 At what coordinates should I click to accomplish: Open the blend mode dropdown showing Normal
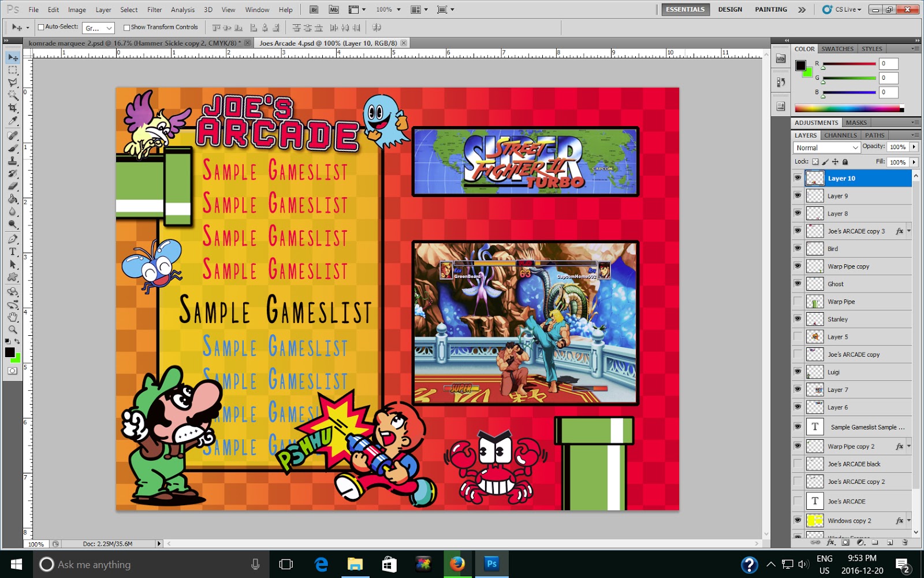click(826, 147)
